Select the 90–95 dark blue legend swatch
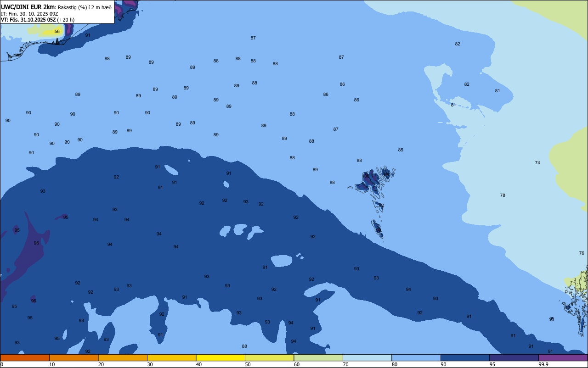 click(x=465, y=357)
